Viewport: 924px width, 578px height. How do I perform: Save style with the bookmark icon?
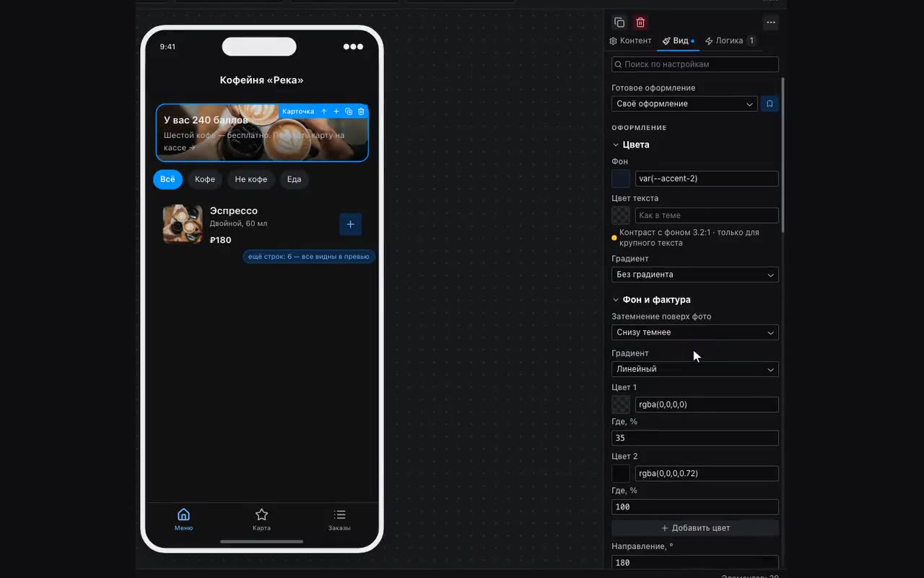(x=770, y=104)
